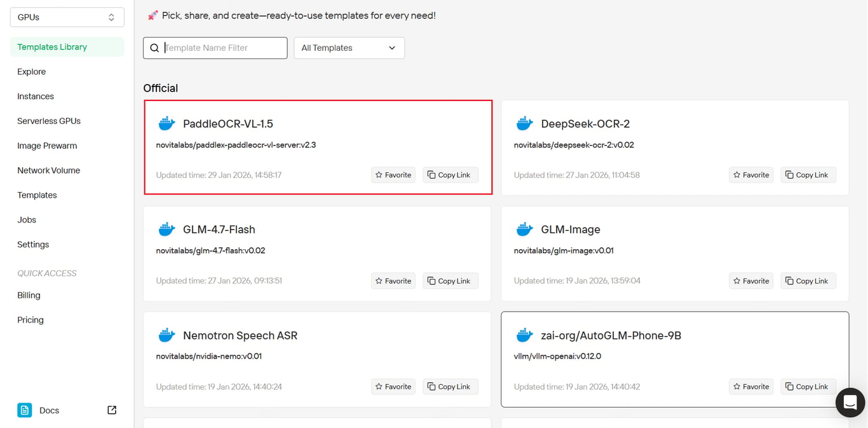Favorite the PaddleOCR-VL-1.5 template

coord(394,175)
